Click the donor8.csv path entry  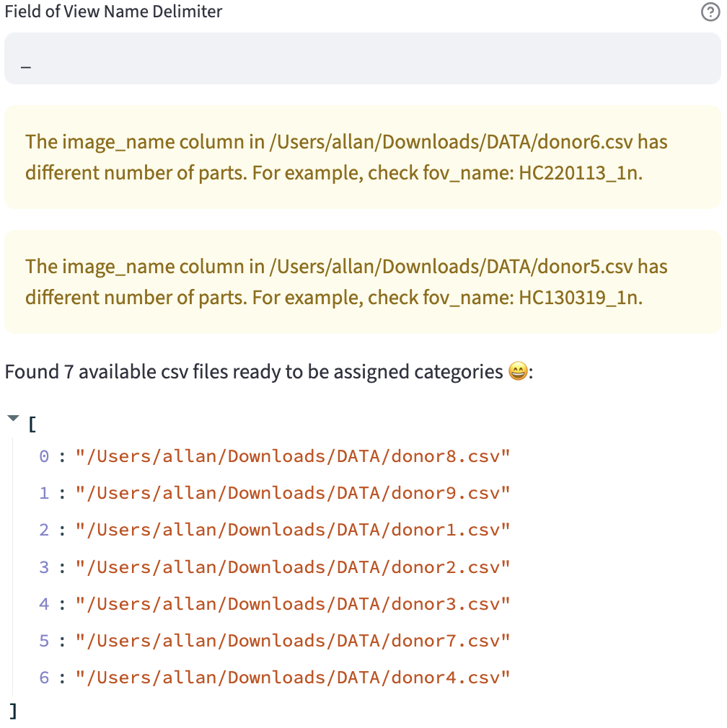(293, 456)
